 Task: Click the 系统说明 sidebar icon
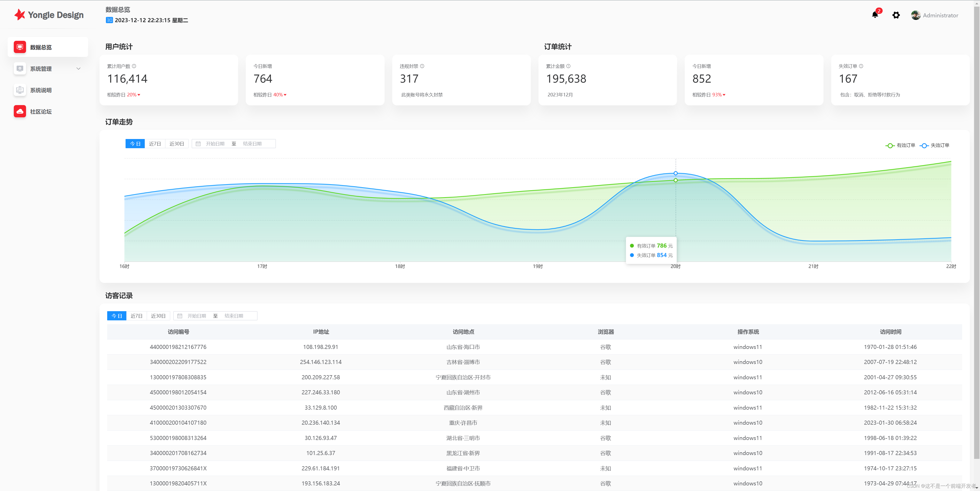[20, 90]
